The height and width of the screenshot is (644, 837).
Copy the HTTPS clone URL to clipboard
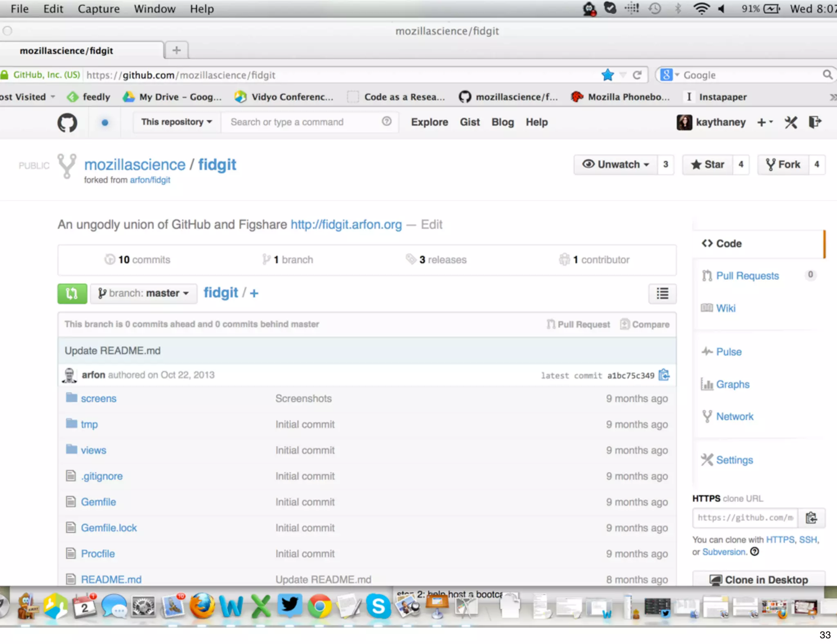(811, 518)
